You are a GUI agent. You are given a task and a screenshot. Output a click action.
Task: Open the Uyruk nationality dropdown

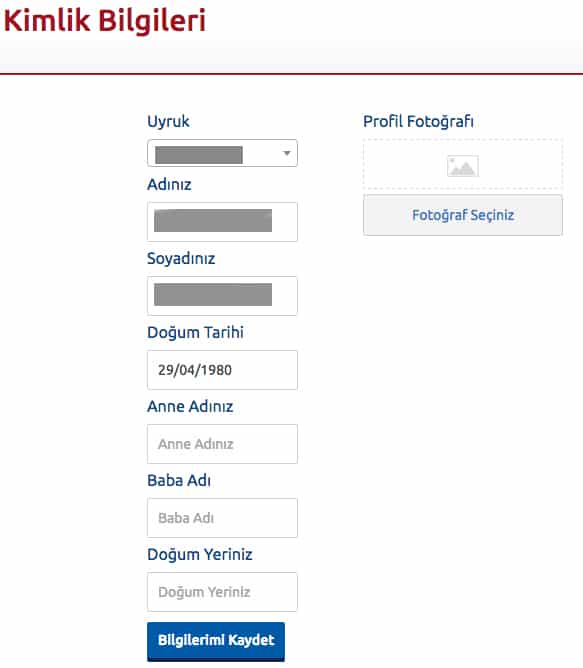(x=222, y=153)
